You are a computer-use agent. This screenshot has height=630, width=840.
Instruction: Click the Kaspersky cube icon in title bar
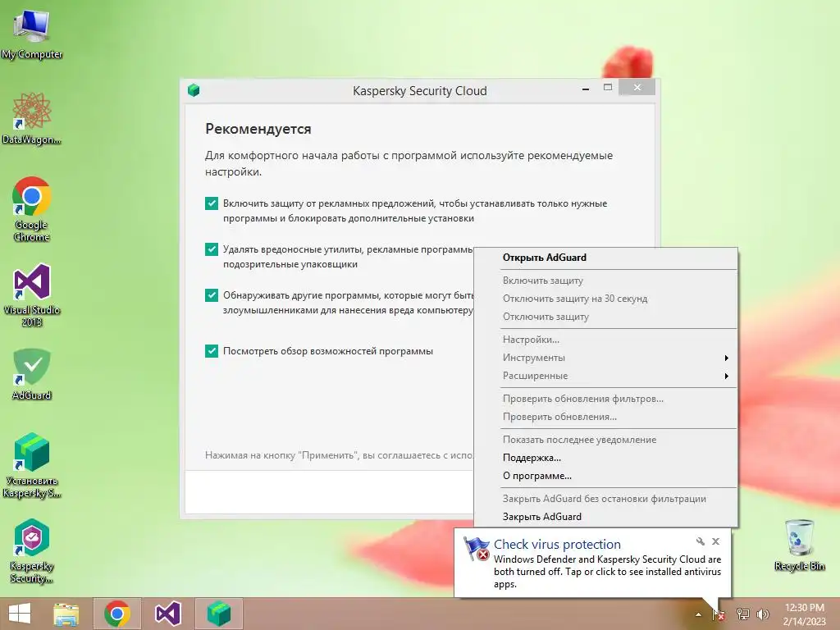click(x=194, y=90)
